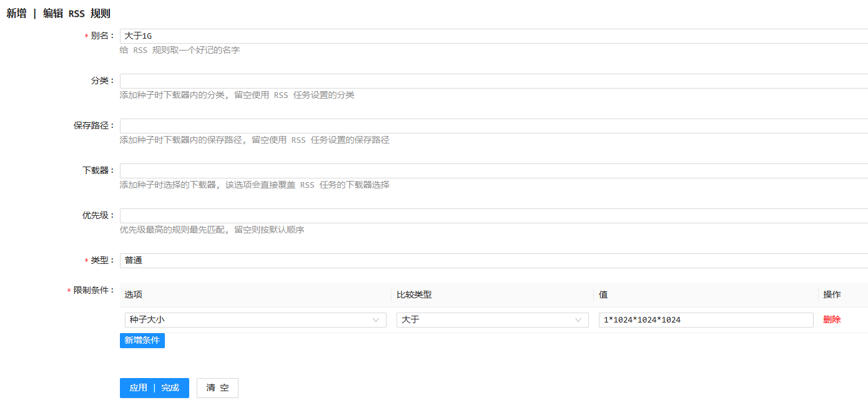Click the 选项 column header
Image resolution: width=868 pixels, height=408 pixels.
tap(134, 294)
